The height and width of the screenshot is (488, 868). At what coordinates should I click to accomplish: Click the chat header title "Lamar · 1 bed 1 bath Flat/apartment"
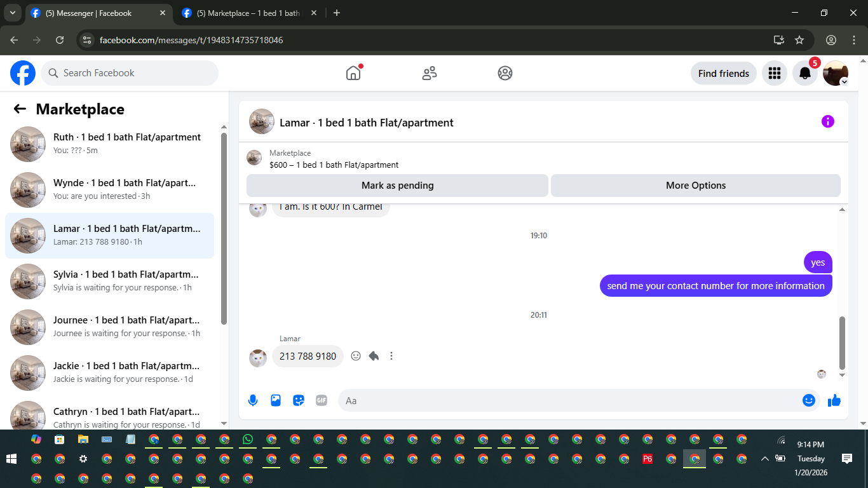tap(367, 123)
